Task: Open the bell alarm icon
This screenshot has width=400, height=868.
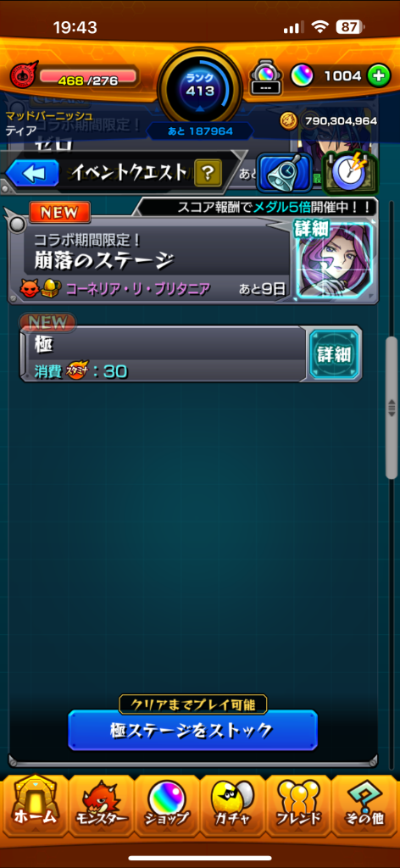Action: click(285, 173)
